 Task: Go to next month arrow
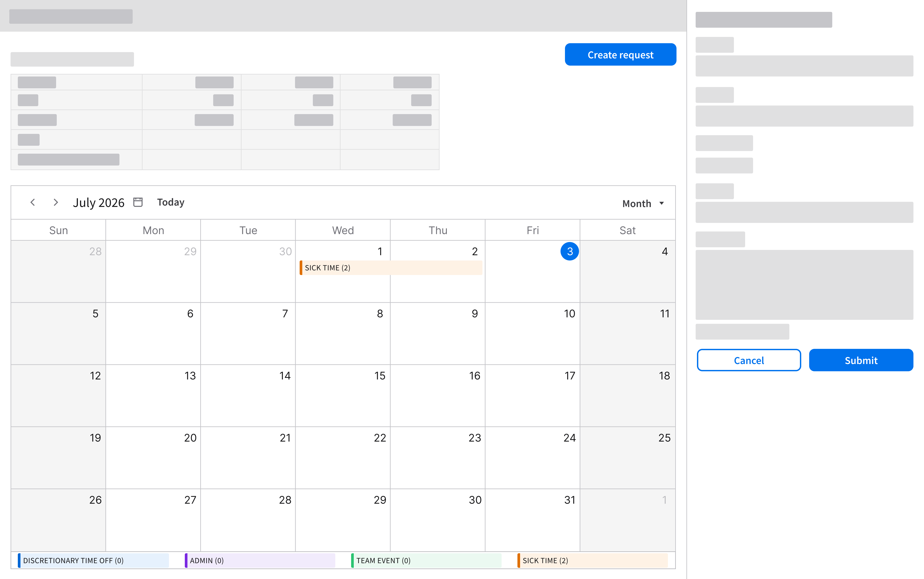(56, 202)
